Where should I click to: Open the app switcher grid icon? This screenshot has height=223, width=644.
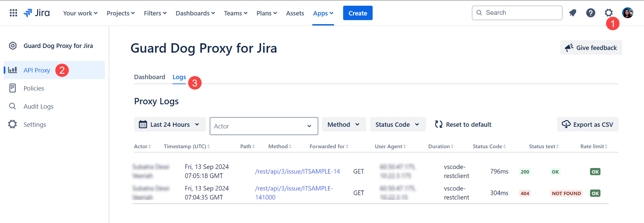pos(13,13)
